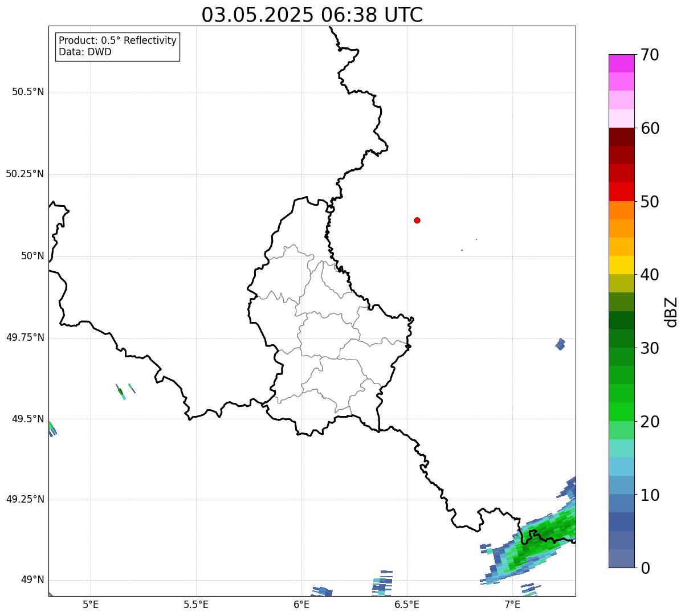The image size is (685, 616).
Task: Click the small blue diamond echo near 49.75°N
Action: (x=560, y=344)
